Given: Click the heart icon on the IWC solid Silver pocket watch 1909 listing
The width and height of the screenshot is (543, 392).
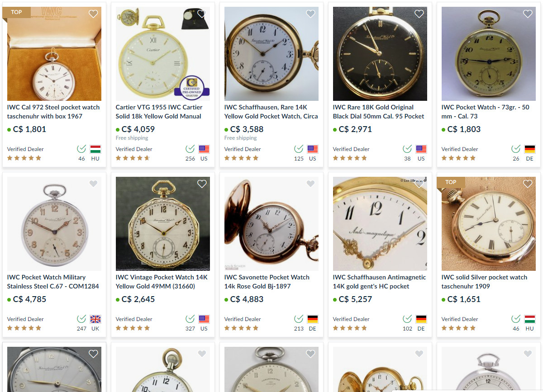Looking at the screenshot, I should point(528,184).
